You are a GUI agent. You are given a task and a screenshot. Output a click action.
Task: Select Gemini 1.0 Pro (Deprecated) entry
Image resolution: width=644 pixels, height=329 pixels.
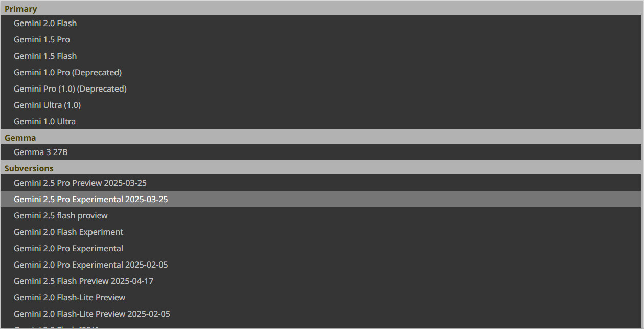pyautogui.click(x=67, y=72)
